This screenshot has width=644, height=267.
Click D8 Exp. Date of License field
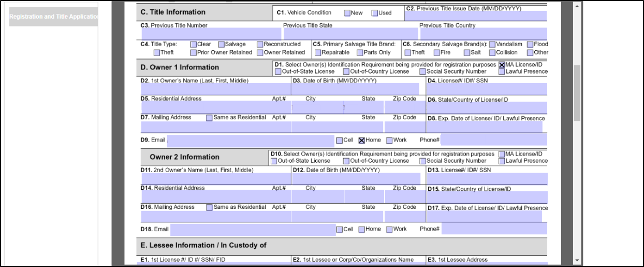[484, 127]
